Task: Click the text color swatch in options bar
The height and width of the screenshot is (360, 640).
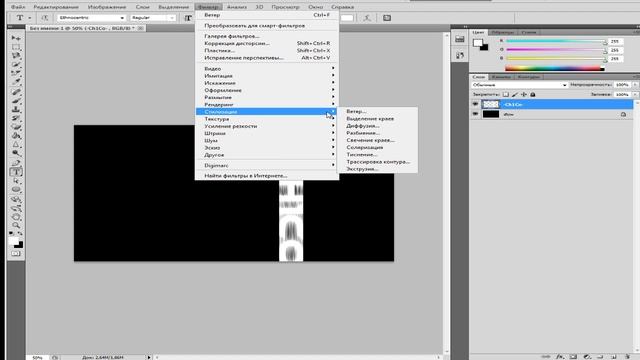Action: point(347,18)
